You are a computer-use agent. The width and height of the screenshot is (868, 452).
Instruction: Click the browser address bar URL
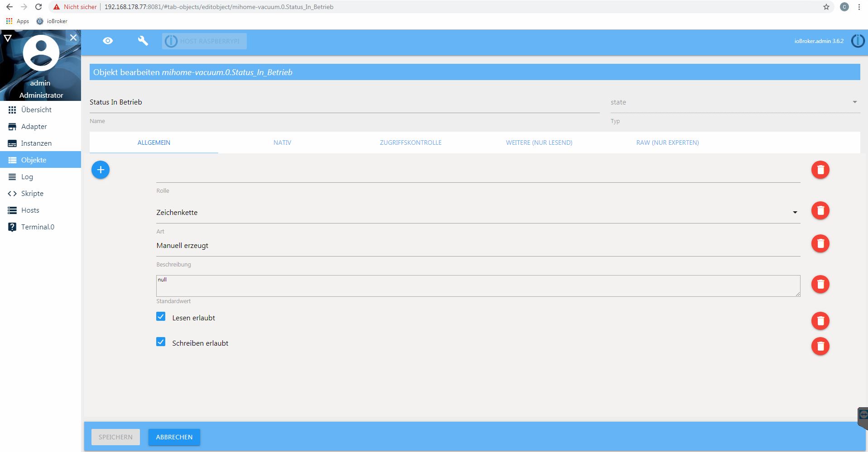(x=219, y=7)
